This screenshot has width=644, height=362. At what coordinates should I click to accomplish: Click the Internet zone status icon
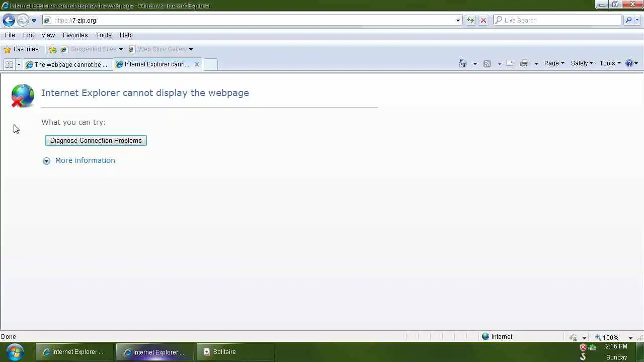(x=486, y=337)
